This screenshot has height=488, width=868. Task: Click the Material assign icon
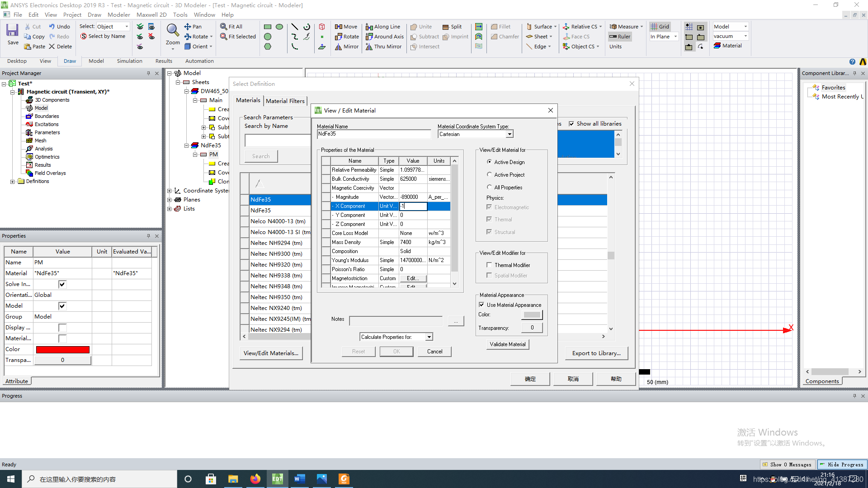click(728, 46)
